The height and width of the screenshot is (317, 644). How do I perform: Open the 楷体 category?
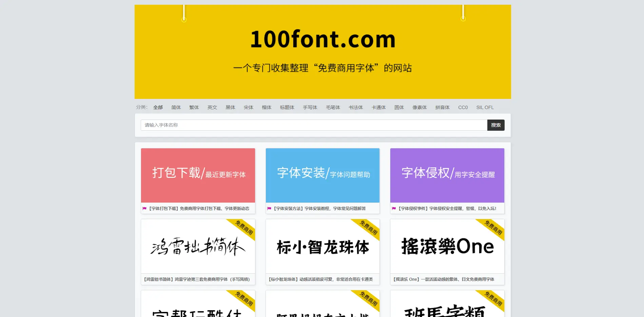click(x=267, y=107)
